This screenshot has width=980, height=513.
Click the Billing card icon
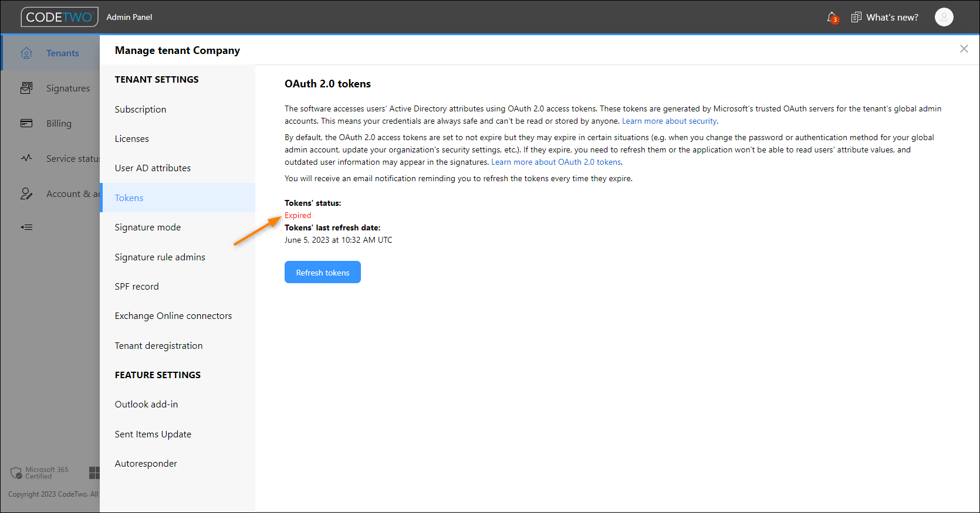(26, 124)
